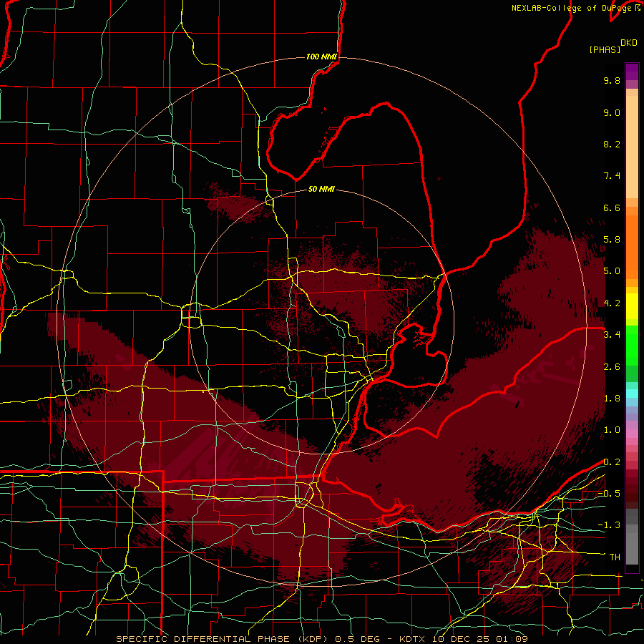Click the 'TH' threshold label on the scale

point(615,557)
